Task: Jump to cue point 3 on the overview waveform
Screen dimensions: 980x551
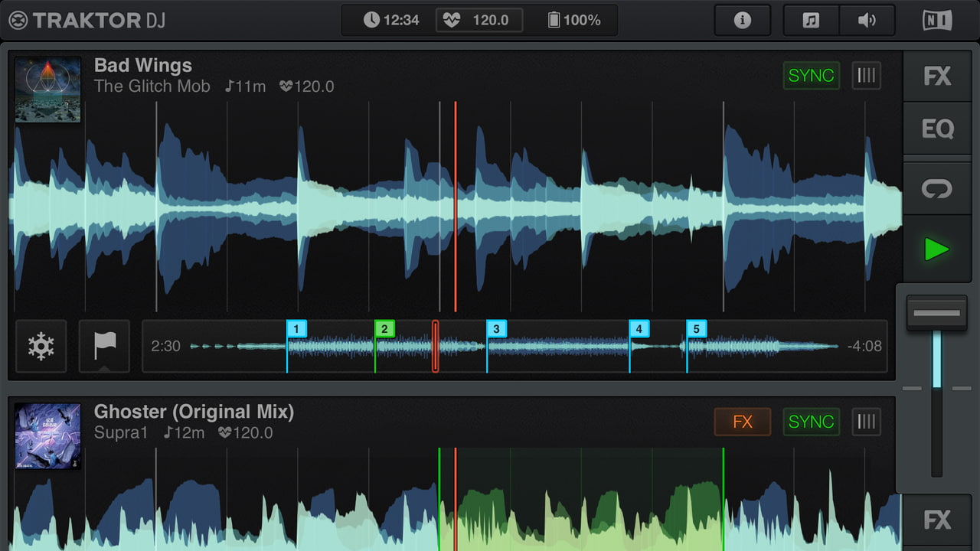Action: [497, 329]
